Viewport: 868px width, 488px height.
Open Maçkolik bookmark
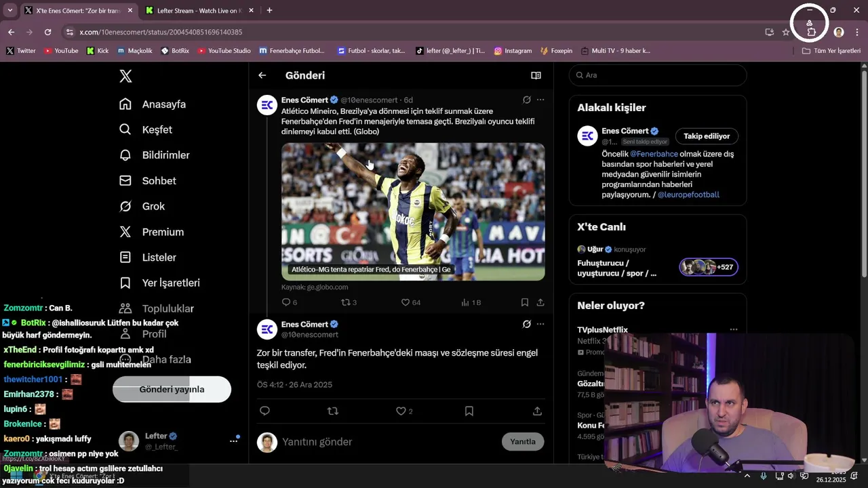click(134, 51)
